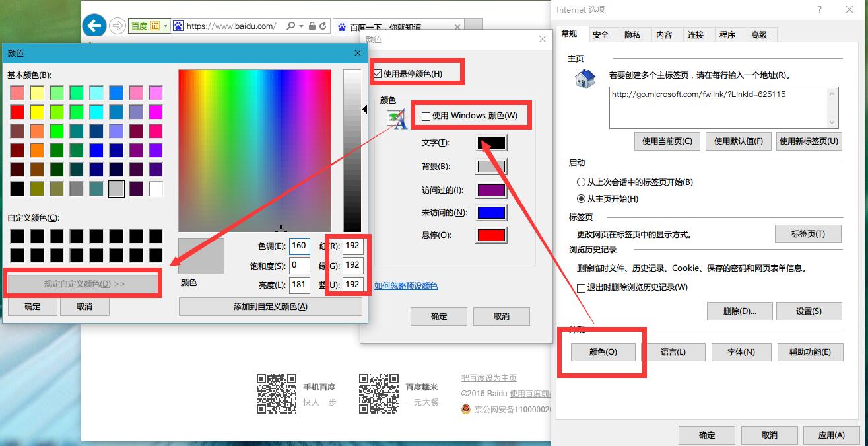Click the padlock security icon in the address bar
This screenshot has width=868, height=446.
[311, 25]
